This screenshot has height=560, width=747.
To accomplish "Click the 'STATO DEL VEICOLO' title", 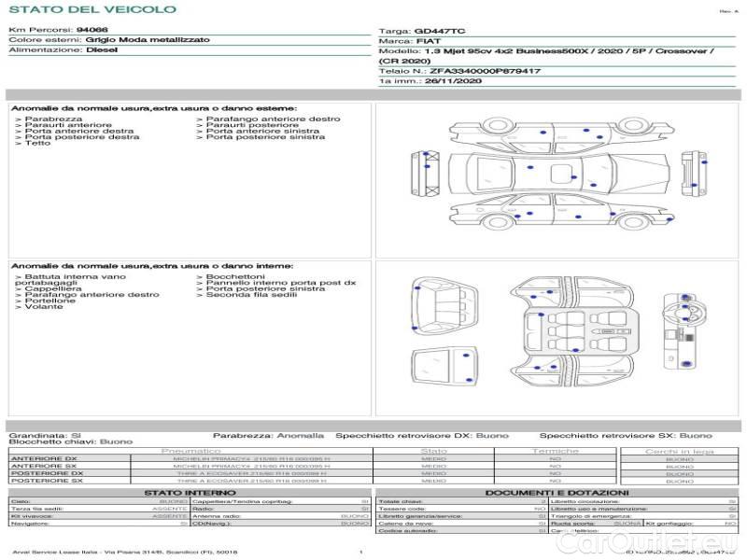I will [92, 9].
